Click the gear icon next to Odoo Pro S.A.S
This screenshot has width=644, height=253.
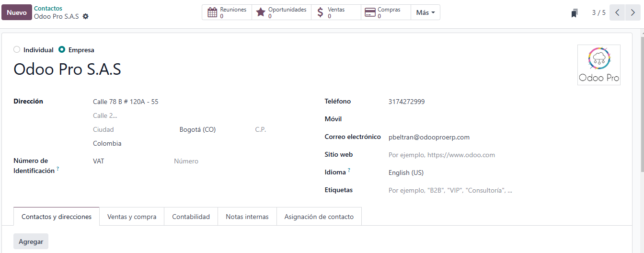86,16
